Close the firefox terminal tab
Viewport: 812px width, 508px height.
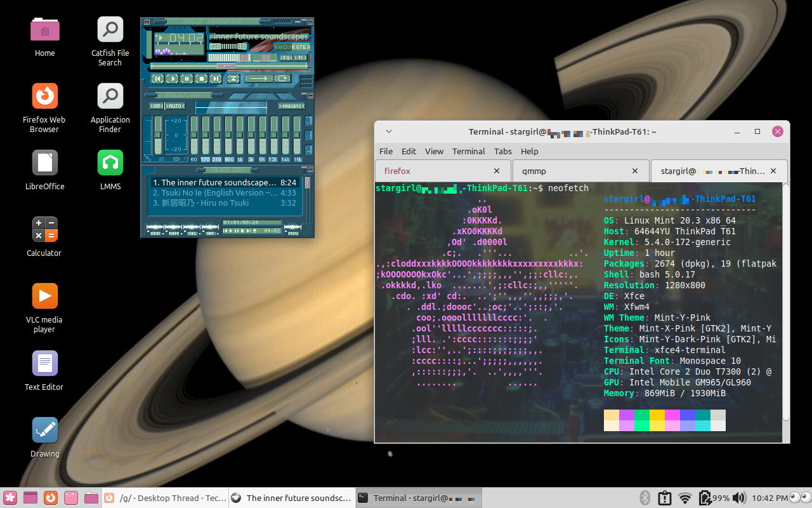(497, 171)
